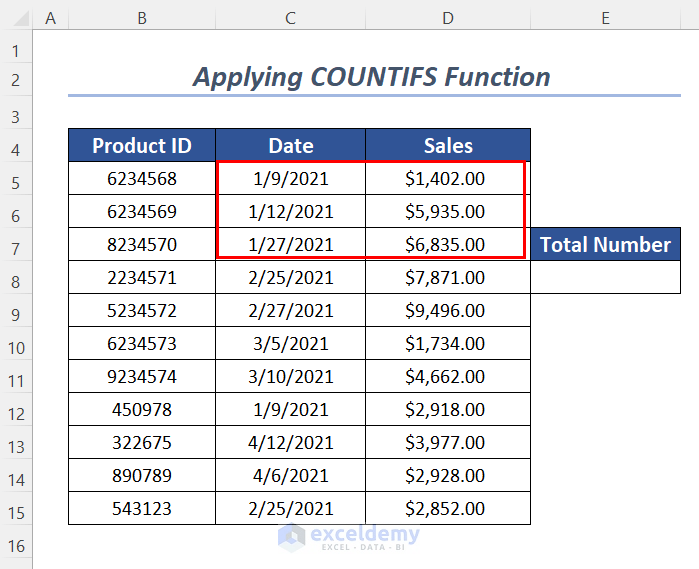Select Product ID cell 2234571

tap(142, 277)
